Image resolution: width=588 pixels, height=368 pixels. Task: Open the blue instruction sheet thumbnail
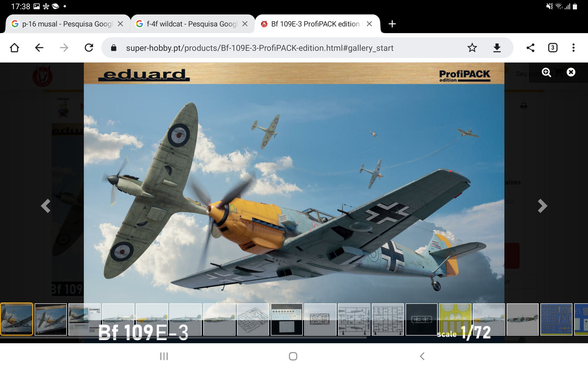pos(556,319)
